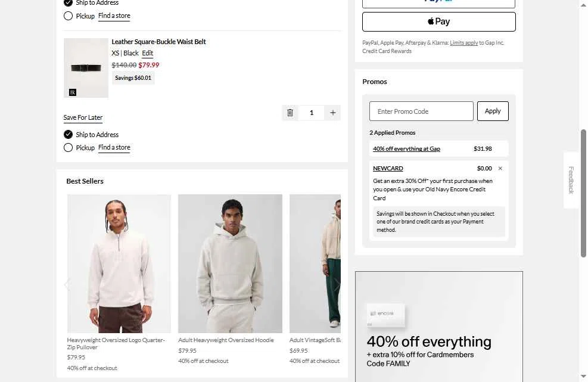Edit the belt size and color

[147, 54]
